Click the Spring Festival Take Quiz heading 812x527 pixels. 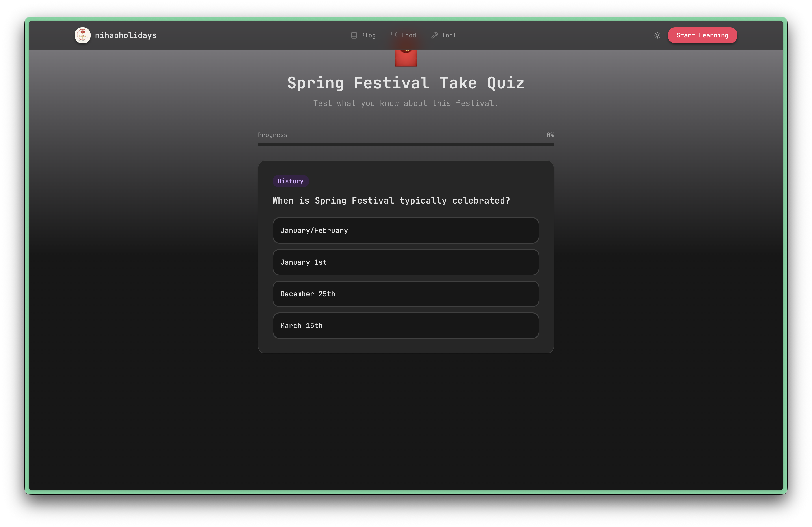pos(406,83)
